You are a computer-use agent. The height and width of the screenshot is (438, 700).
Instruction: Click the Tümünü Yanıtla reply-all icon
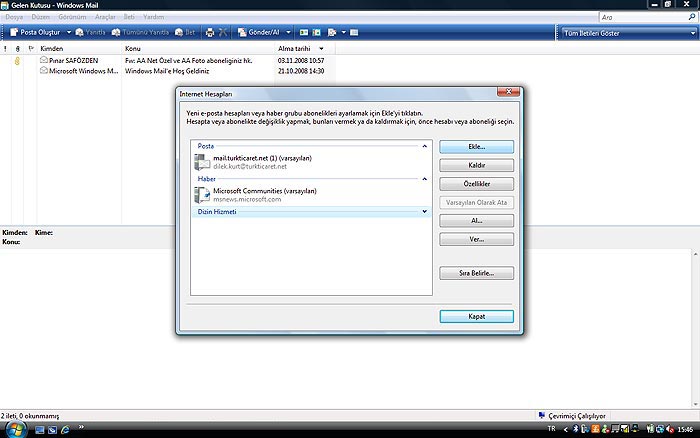[x=140, y=32]
